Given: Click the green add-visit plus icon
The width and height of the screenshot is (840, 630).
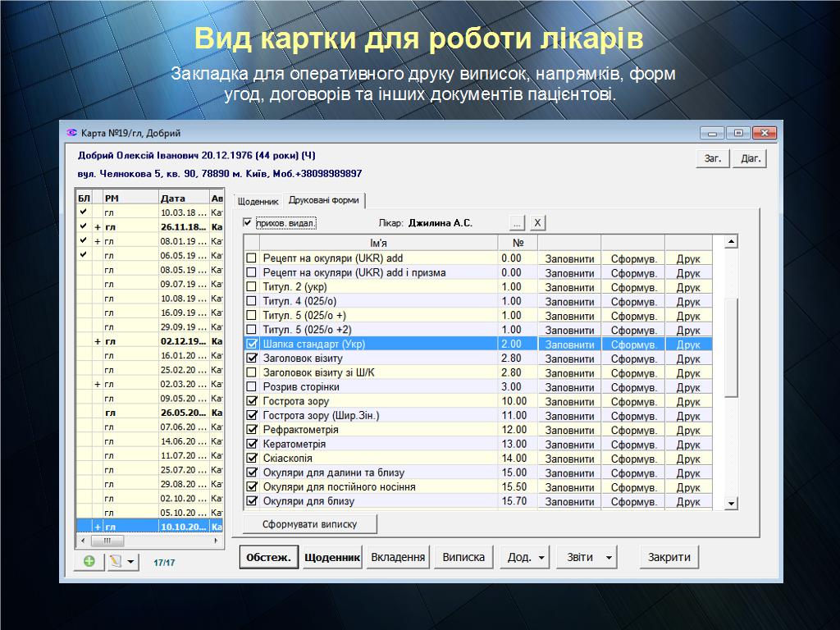Looking at the screenshot, I should click(89, 562).
